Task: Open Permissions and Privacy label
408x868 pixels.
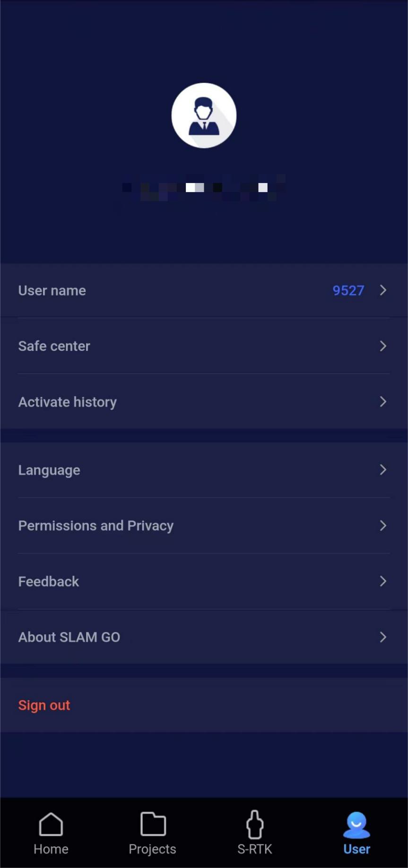Action: [96, 526]
